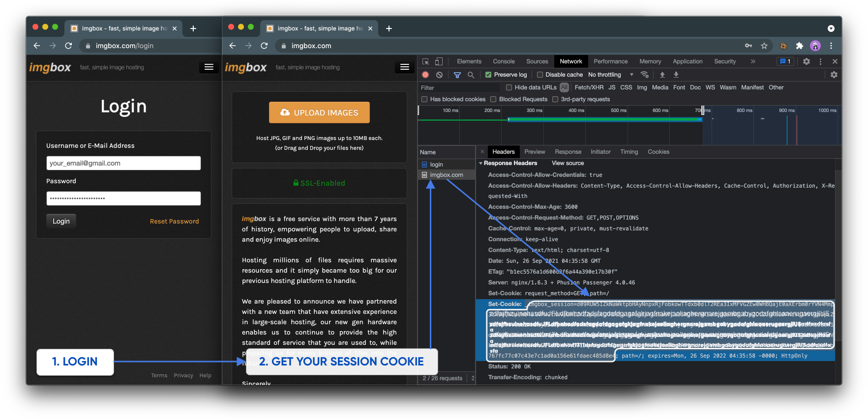Switch to the Sources tab
The width and height of the screenshot is (868, 419).
537,61
